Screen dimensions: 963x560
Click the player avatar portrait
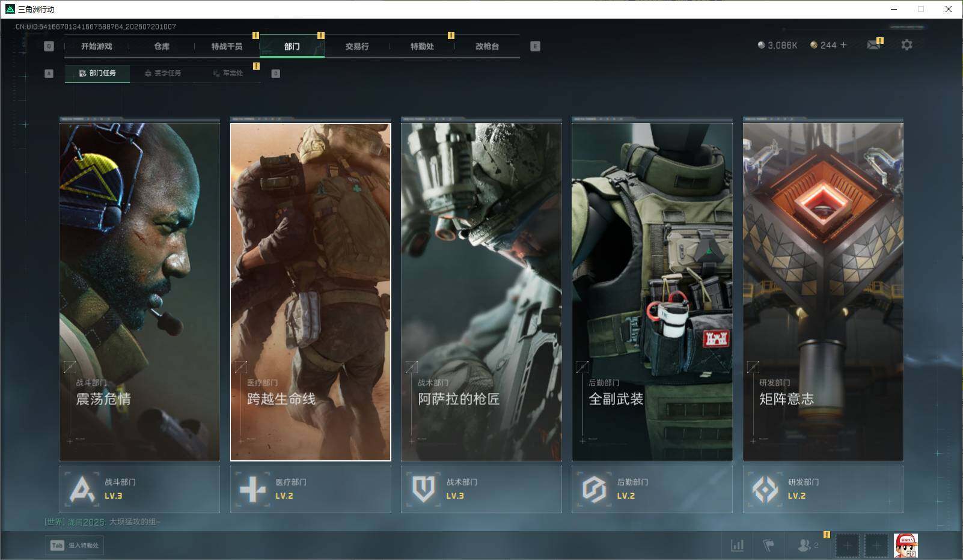(905, 546)
